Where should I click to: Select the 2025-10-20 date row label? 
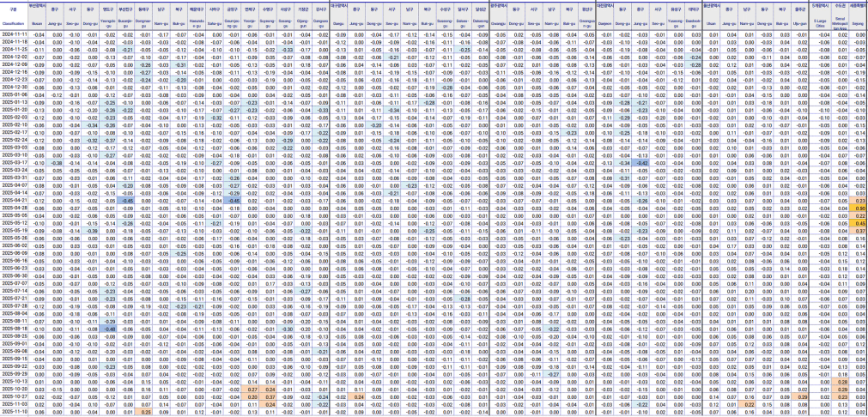tap(15, 389)
